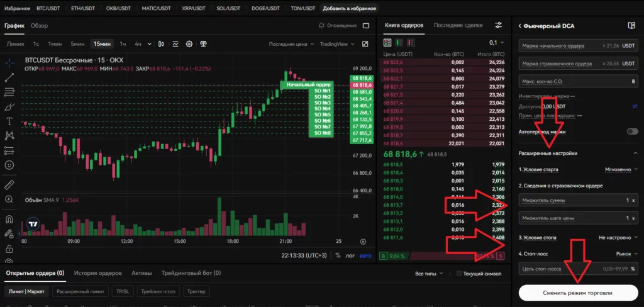Collapse the Расширенные настройки section
The image size is (644, 307).
(x=635, y=153)
